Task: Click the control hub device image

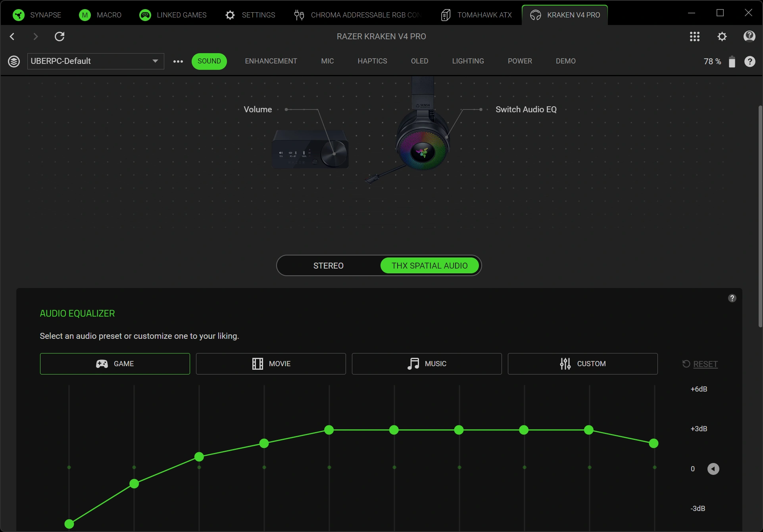Action: click(x=310, y=150)
